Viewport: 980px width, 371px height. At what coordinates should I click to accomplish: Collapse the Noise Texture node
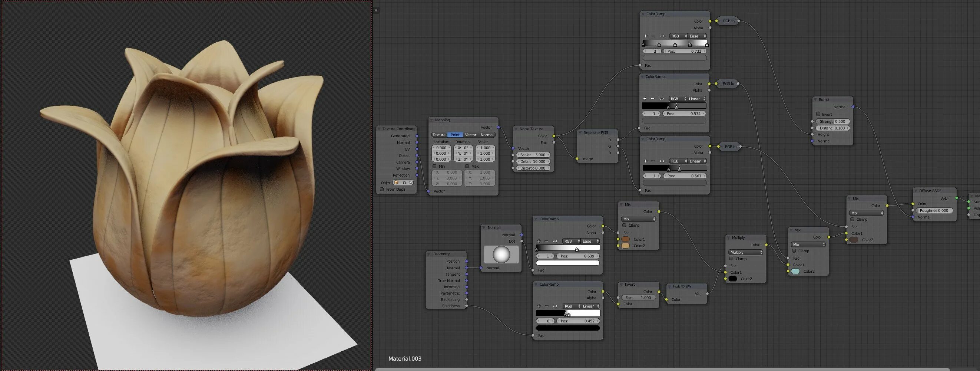click(x=516, y=129)
